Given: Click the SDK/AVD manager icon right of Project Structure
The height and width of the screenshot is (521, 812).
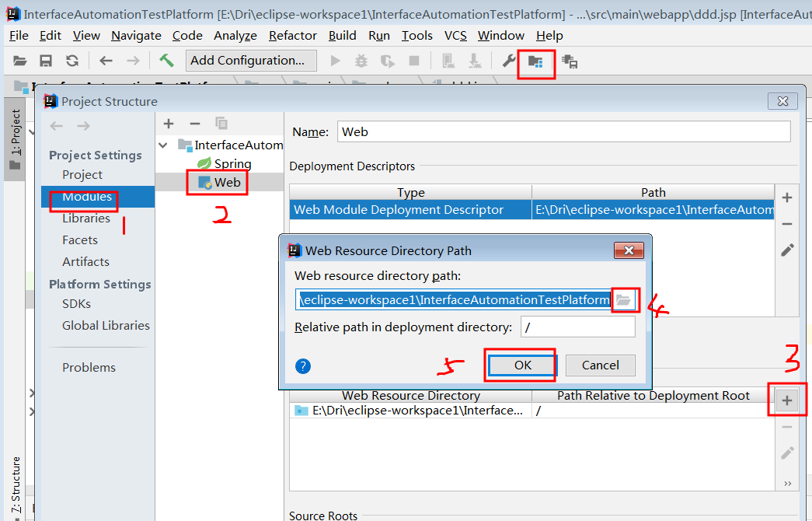Looking at the screenshot, I should pyautogui.click(x=570, y=61).
